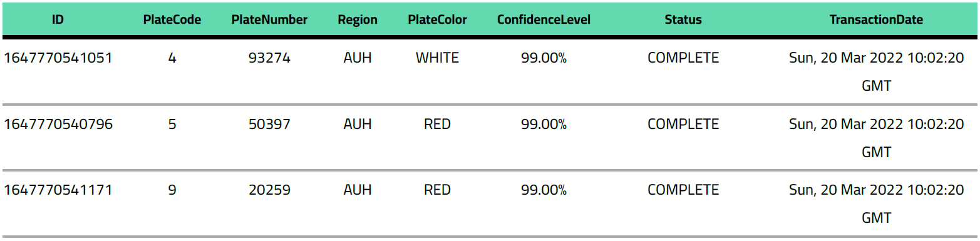Select the PlateNumber column header
Viewport: 980px width, 241px height.
click(269, 19)
